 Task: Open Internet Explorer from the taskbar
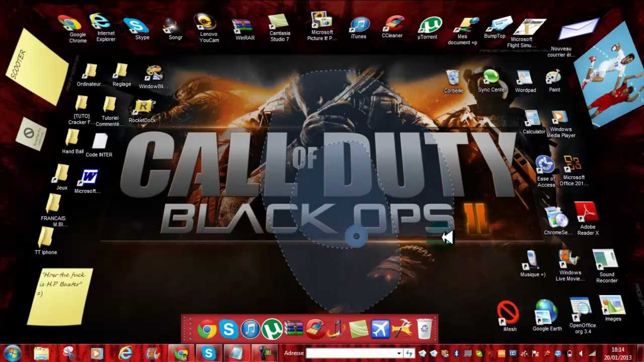coord(125,353)
